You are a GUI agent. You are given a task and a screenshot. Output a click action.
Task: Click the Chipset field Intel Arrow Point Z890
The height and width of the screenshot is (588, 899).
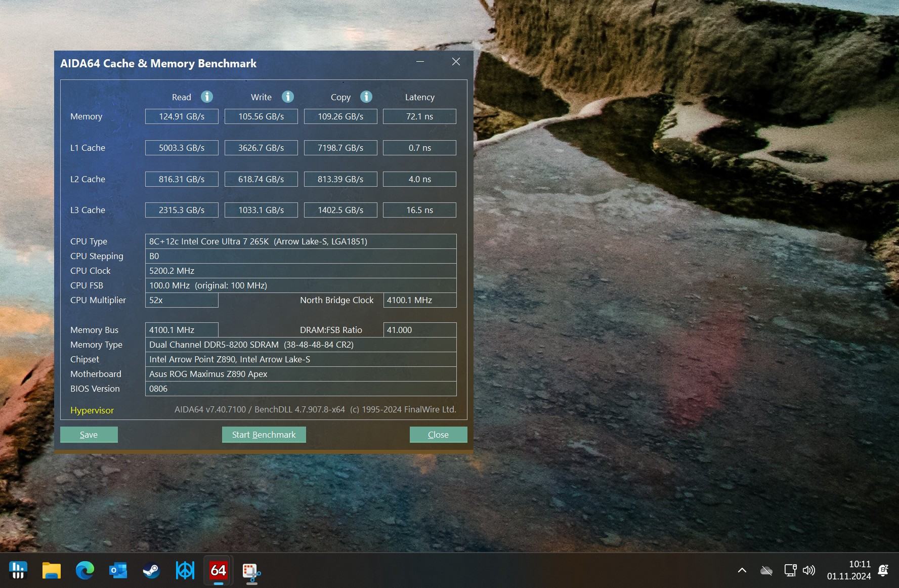[x=301, y=359]
